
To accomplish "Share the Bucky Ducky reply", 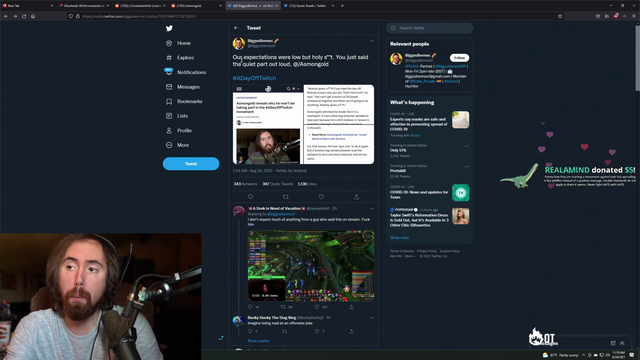I will 351,331.
